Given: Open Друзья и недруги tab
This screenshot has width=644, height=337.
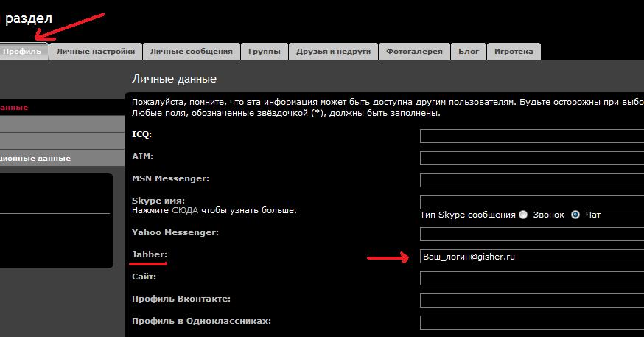Looking at the screenshot, I should 334,52.
